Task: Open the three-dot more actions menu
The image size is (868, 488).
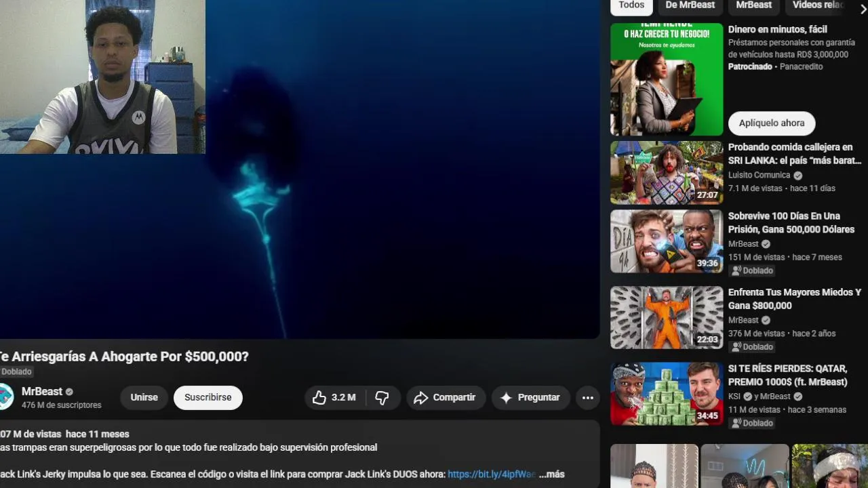Action: (588, 398)
